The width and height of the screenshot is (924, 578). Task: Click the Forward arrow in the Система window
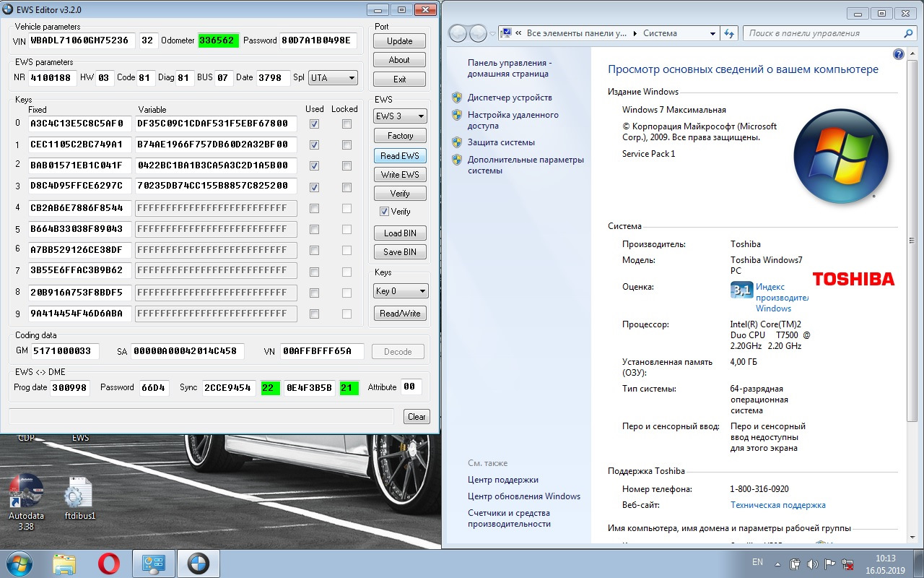coord(478,33)
